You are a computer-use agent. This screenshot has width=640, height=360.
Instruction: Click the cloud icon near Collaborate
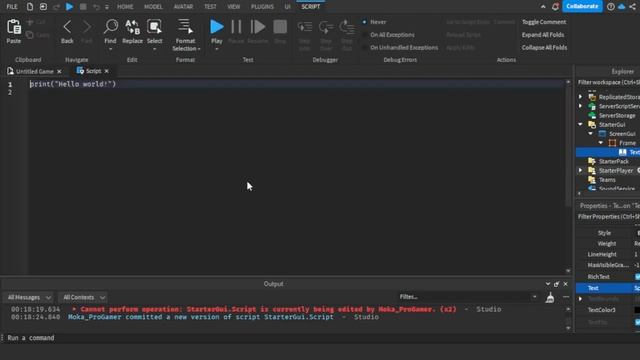point(622,7)
